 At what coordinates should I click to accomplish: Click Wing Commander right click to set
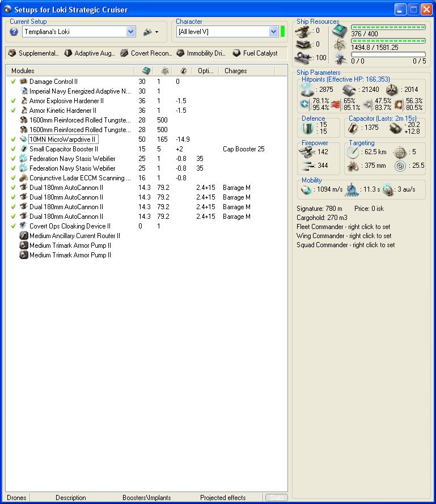click(344, 236)
